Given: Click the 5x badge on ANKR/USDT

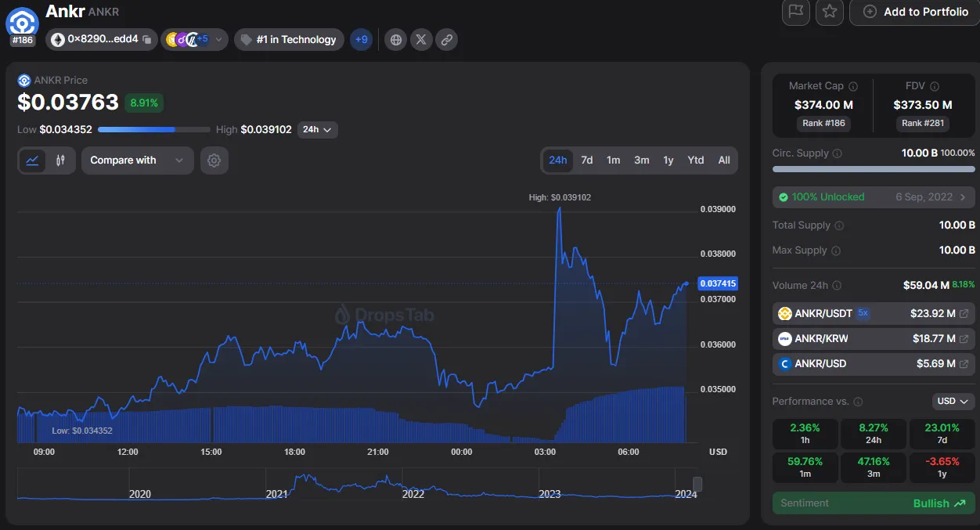Looking at the screenshot, I should tap(863, 313).
